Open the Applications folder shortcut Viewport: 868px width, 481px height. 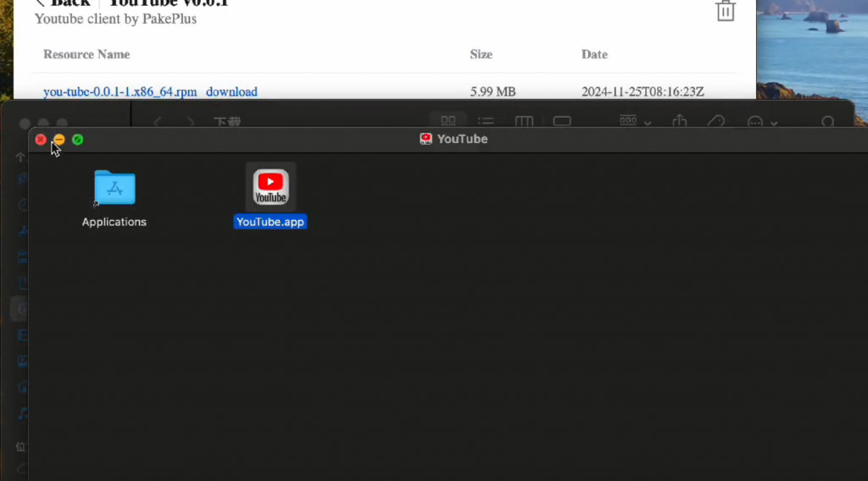114,188
